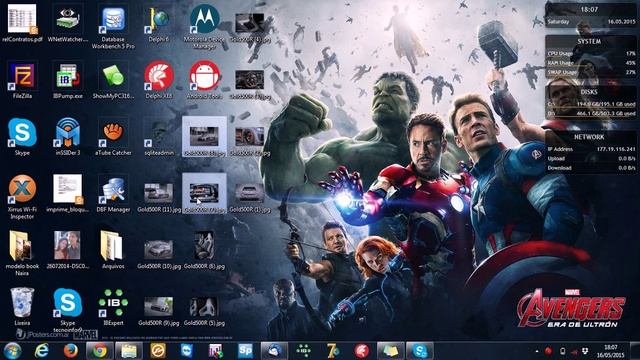The width and height of the screenshot is (640, 360).
Task: Open TeamViewer from the taskbar
Action: coord(187,351)
